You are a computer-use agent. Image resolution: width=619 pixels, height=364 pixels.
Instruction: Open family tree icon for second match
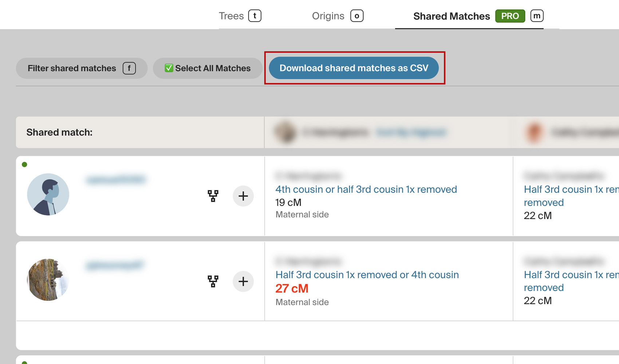pyautogui.click(x=213, y=281)
